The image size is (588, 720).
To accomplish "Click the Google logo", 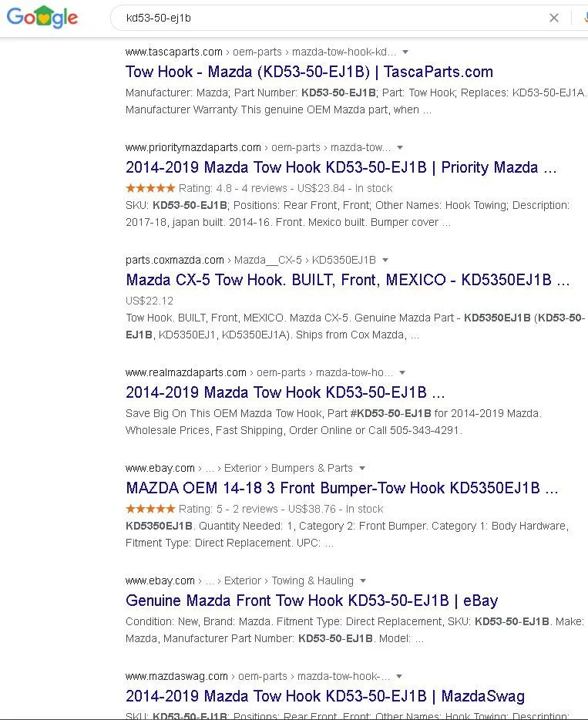I will 42,18.
